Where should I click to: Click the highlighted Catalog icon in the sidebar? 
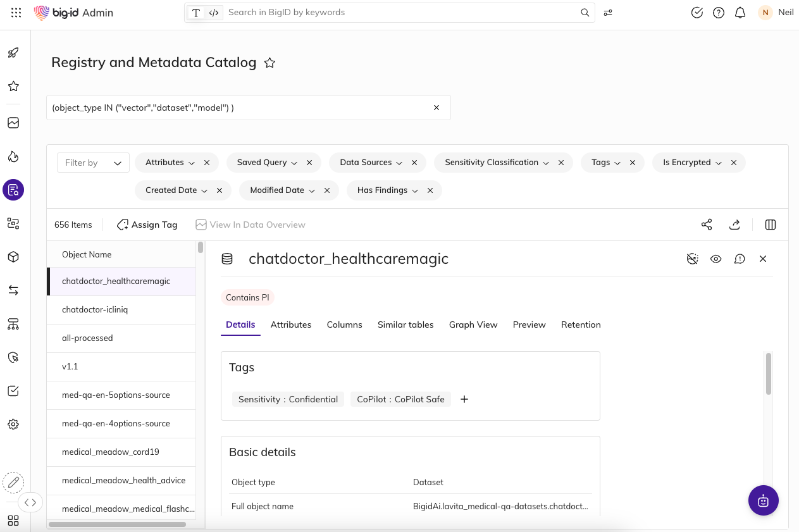[x=13, y=189]
